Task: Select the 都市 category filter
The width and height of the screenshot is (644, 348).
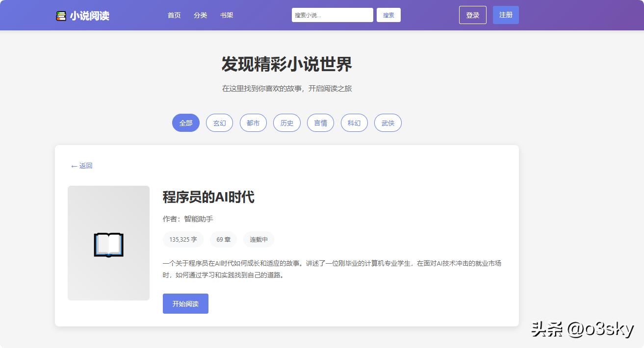Action: 253,123
